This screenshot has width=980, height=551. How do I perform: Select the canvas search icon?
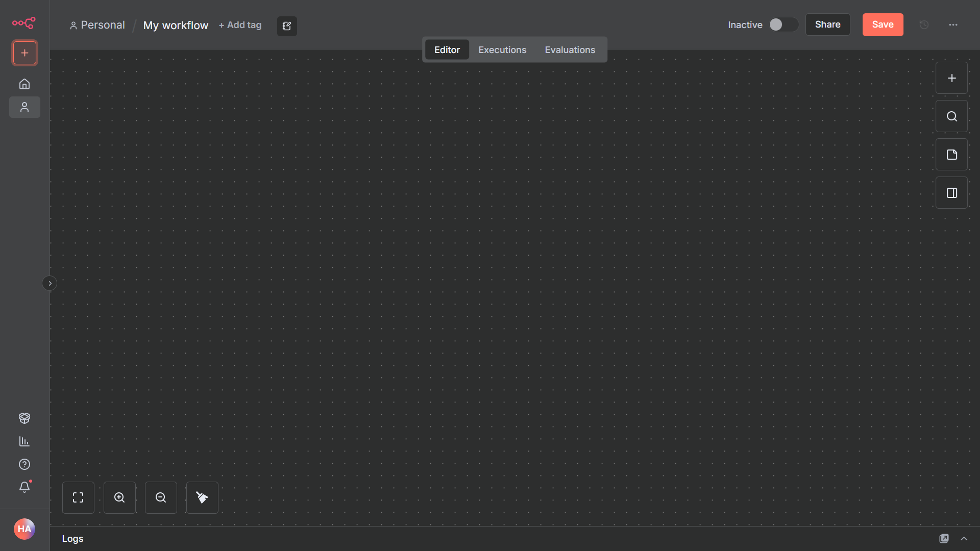coord(951,116)
